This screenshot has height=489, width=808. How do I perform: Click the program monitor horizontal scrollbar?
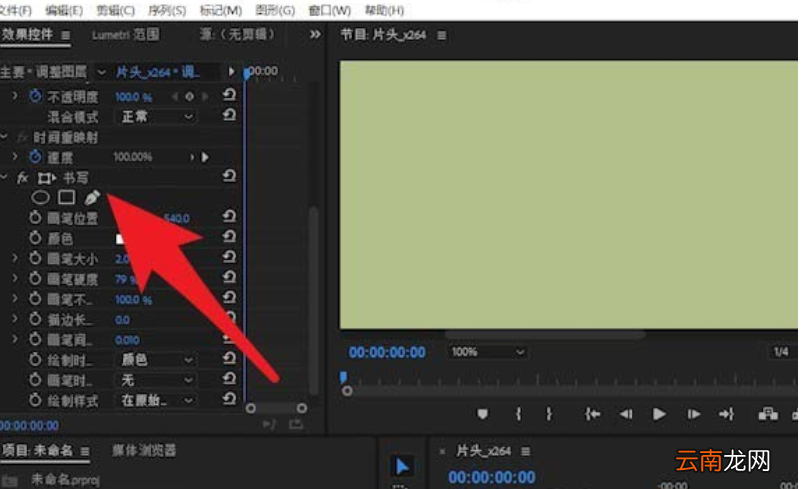pyautogui.click(x=545, y=334)
